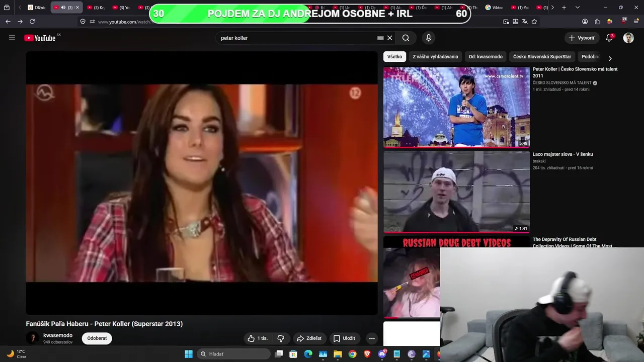Clear the 'peter koller' search text
The image size is (644, 362).
point(389,38)
